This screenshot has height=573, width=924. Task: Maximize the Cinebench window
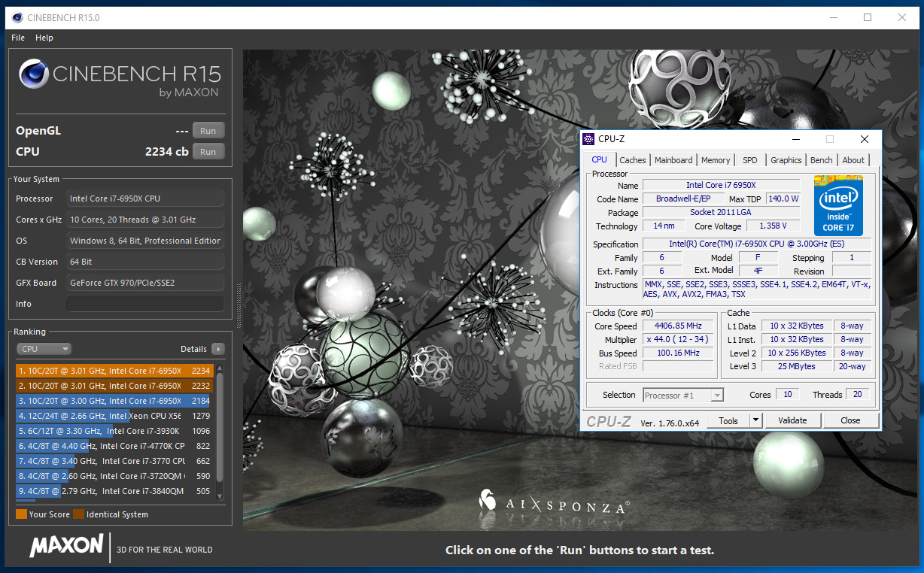point(868,17)
